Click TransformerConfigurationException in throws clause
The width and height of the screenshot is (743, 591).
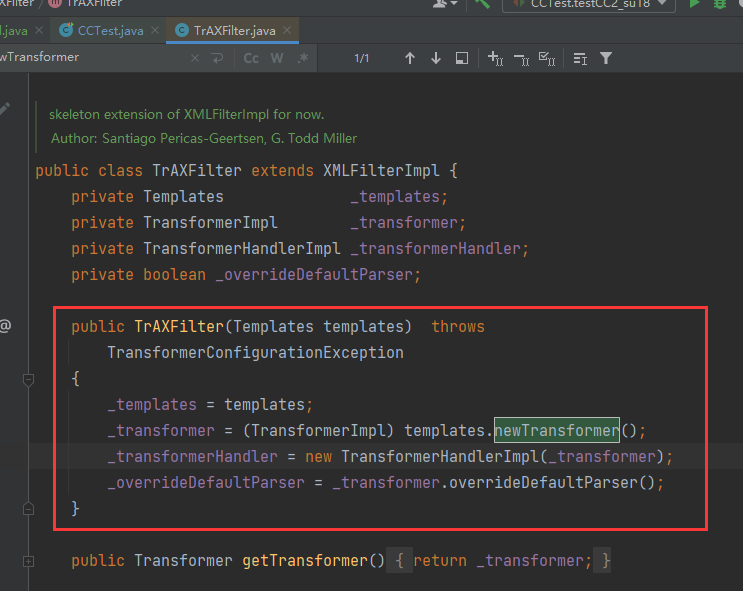coord(255,353)
